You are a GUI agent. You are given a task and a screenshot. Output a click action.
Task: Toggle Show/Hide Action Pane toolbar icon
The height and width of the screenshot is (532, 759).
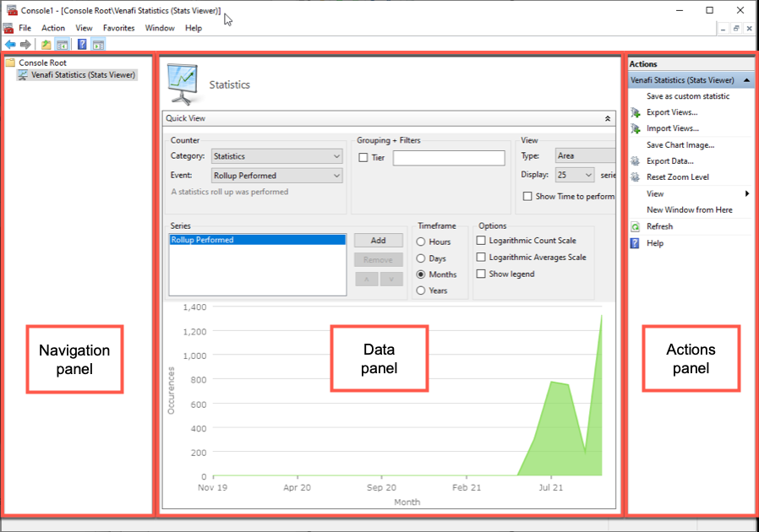pyautogui.click(x=98, y=45)
